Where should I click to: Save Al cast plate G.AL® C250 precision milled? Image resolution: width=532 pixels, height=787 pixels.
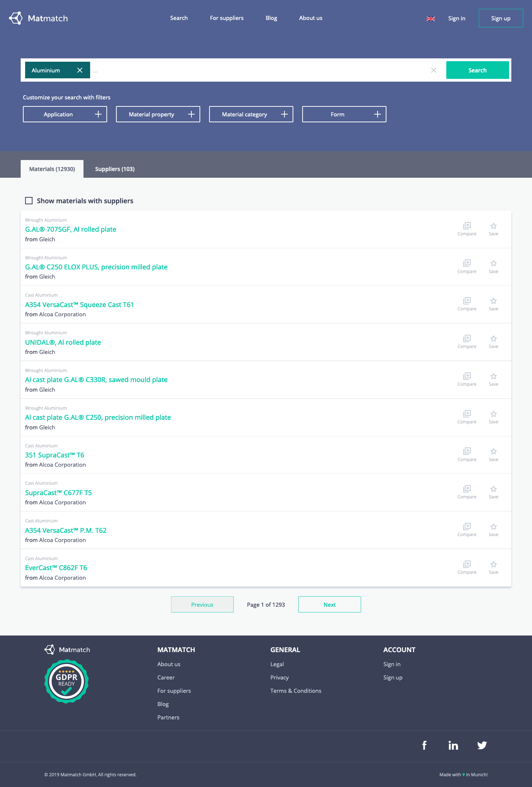[494, 417]
